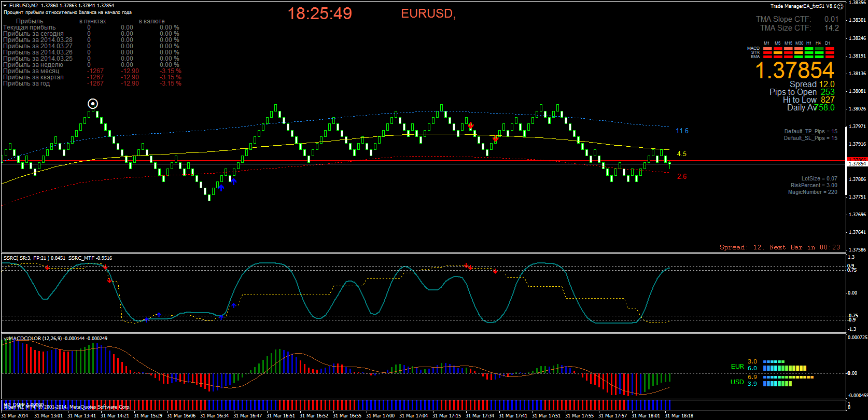
Task: Click the Default_SL_Pips = 15 label
Action: (x=810, y=138)
